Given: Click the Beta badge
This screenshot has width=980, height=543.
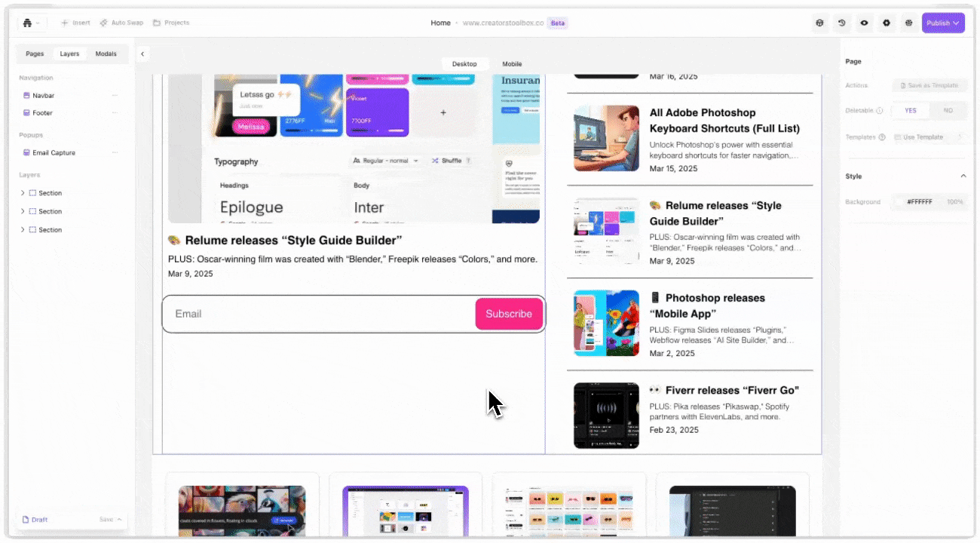Looking at the screenshot, I should [x=558, y=23].
